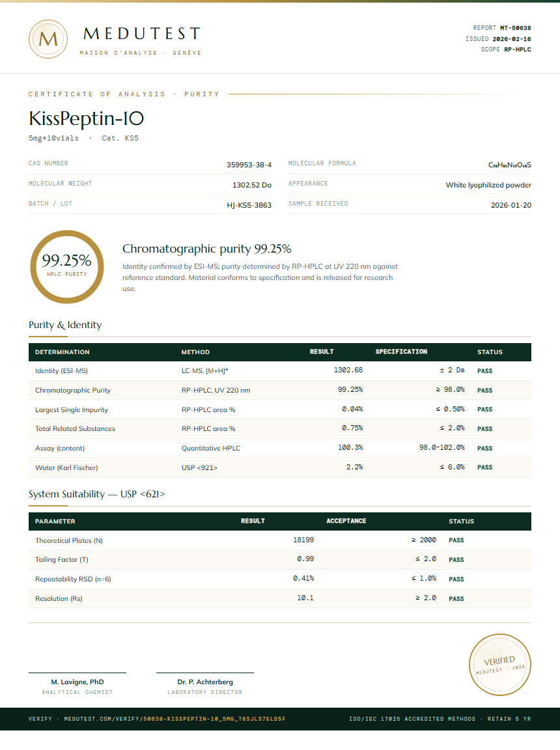Select the batch number HJ-KS5-3863
The height and width of the screenshot is (750, 560).
249,205
